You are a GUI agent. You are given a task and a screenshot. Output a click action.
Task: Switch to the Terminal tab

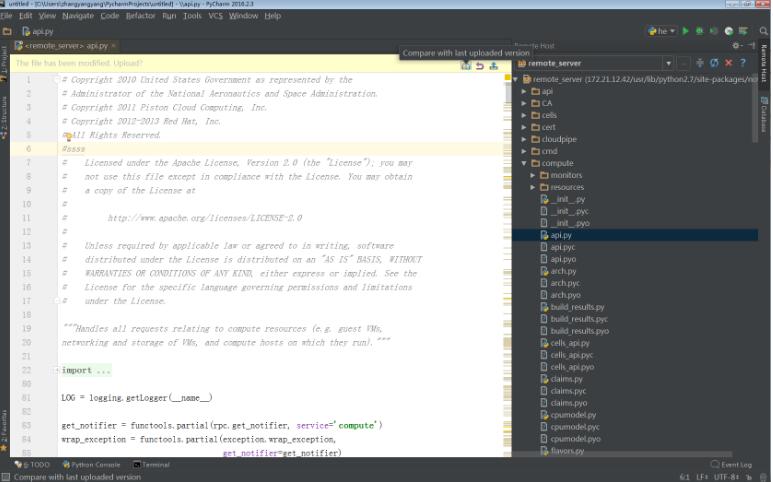[152, 465]
